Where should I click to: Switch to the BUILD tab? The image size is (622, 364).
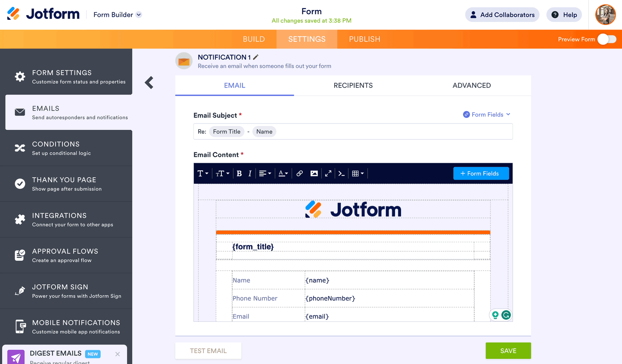[254, 39]
